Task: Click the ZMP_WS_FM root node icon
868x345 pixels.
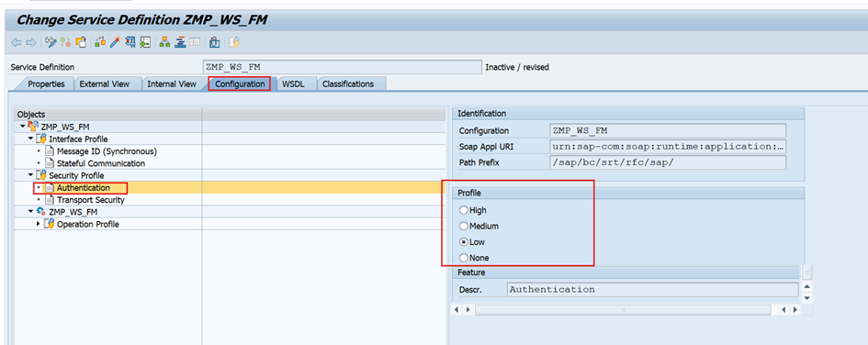Action: 33,127
